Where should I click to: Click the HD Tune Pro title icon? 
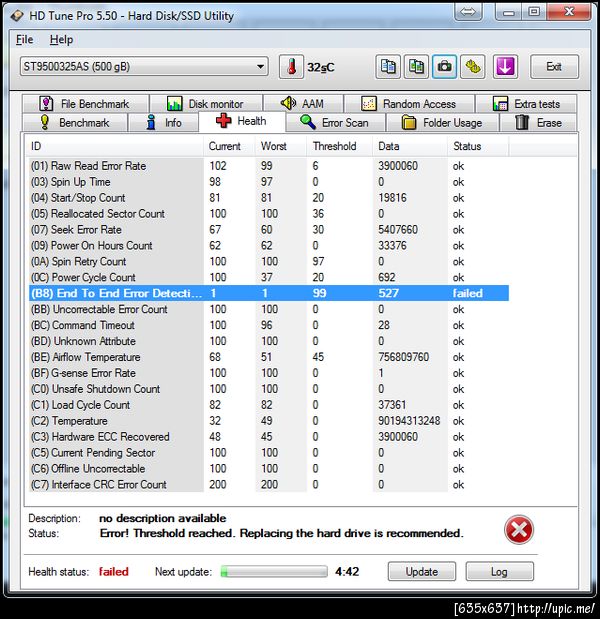click(x=17, y=16)
